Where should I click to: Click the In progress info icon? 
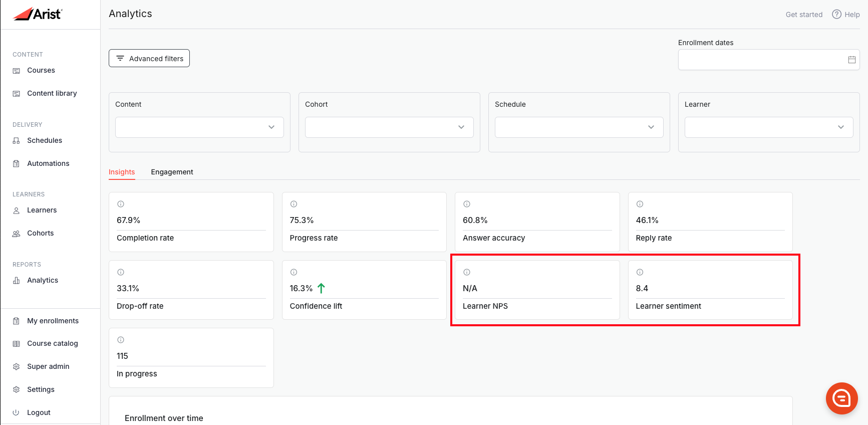point(121,340)
